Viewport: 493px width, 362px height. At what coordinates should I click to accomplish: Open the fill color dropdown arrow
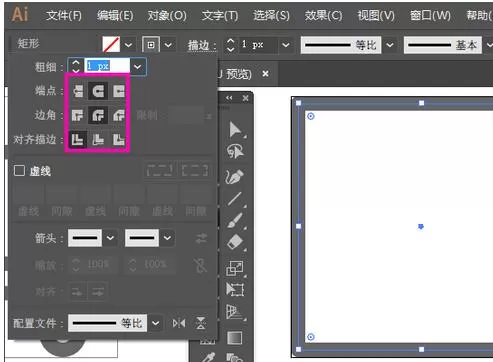(x=128, y=45)
